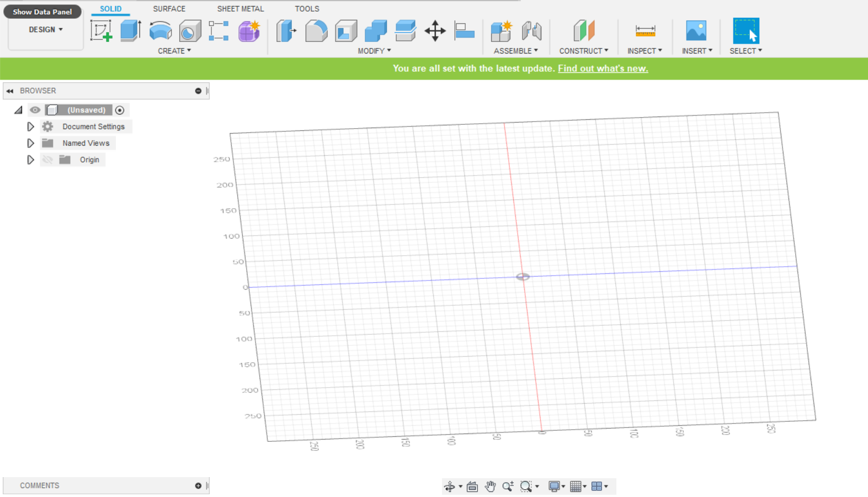868x497 pixels.
Task: Switch to the SOLID tab
Action: tap(111, 9)
